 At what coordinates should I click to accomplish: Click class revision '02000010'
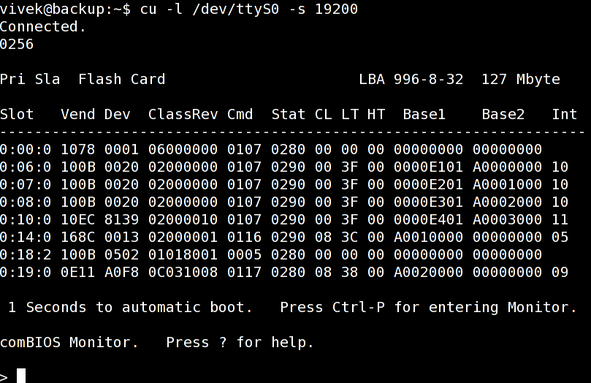point(183,220)
